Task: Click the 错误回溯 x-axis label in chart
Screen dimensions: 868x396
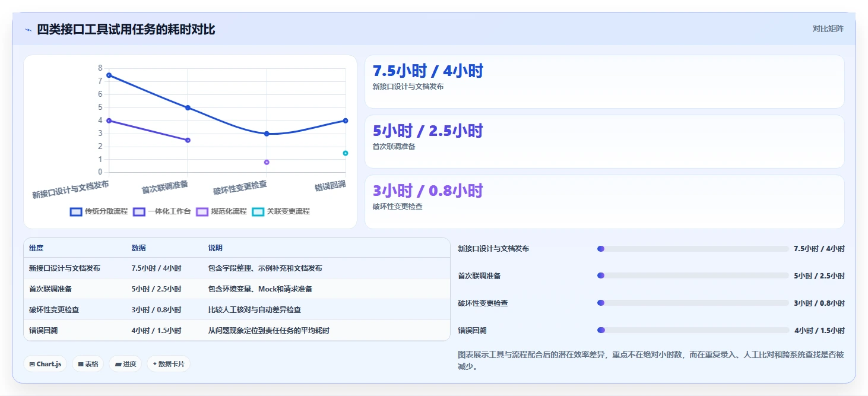Action: 330,186
